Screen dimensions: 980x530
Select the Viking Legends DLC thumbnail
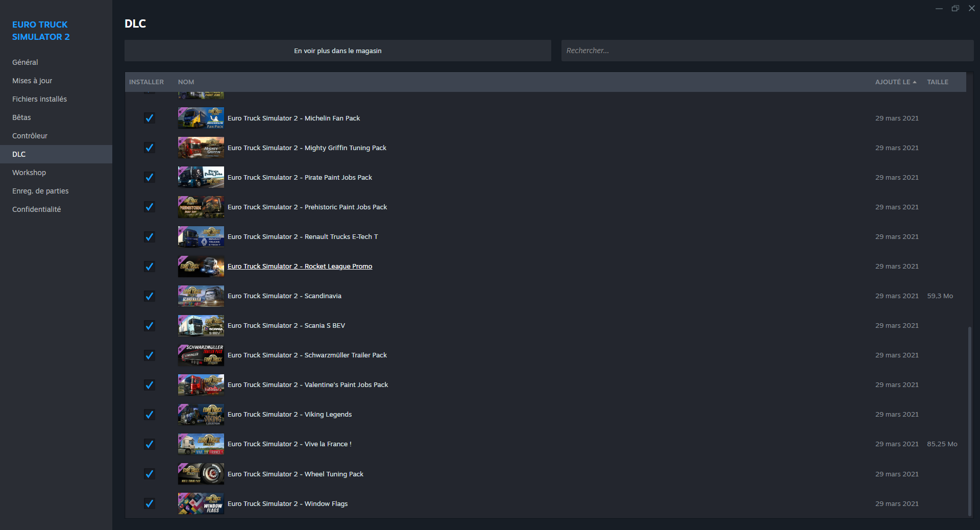tap(201, 415)
